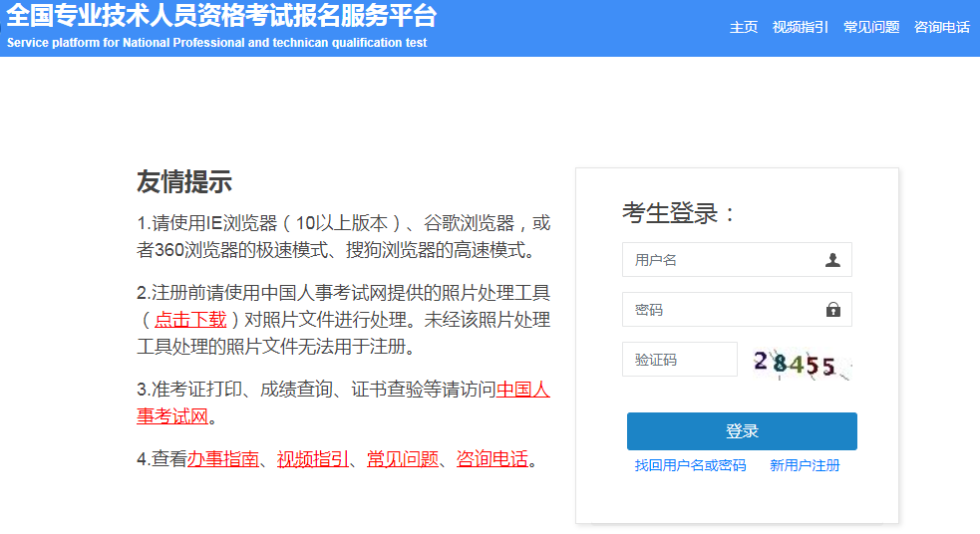Go to 主页 in top navigation
The width and height of the screenshot is (980, 534).
point(744,28)
